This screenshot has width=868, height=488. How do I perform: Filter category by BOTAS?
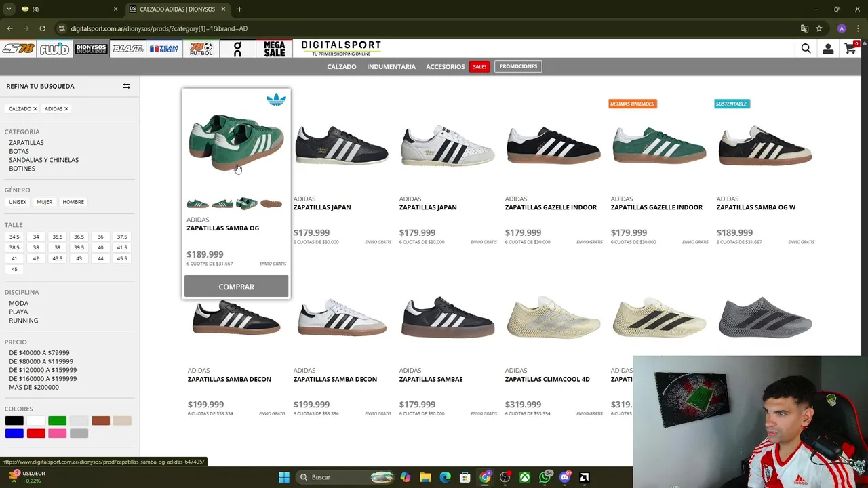coord(19,151)
